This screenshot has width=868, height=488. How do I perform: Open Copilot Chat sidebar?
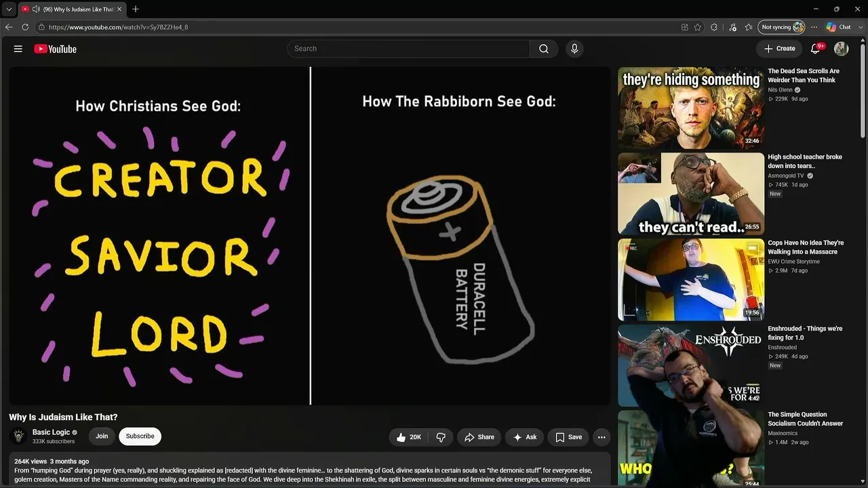[x=838, y=27]
